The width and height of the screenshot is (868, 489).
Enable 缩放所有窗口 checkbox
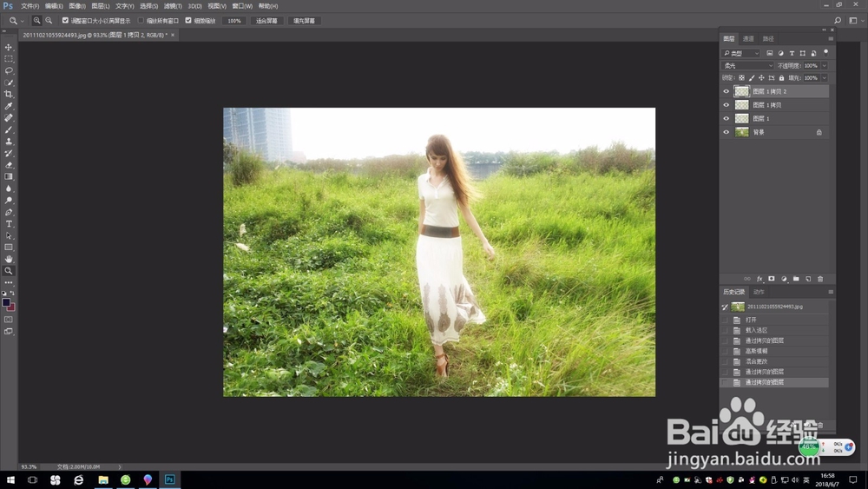click(x=141, y=21)
